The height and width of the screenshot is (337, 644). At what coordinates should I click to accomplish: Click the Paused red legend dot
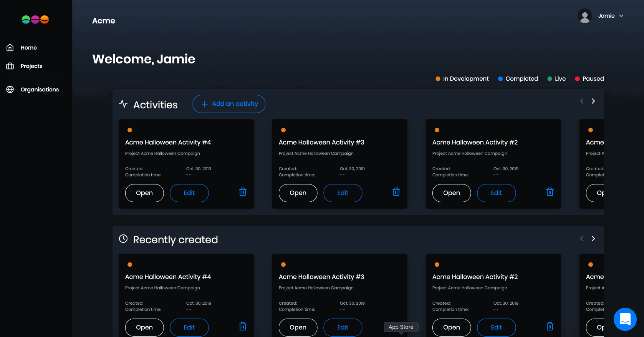[x=577, y=79]
